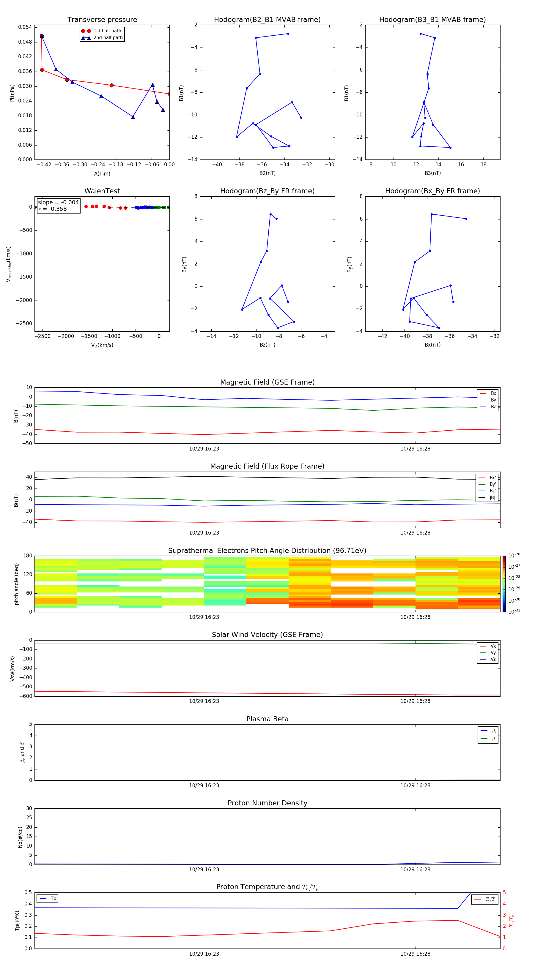This screenshot has height=980, width=535.
Task: Click the 'B2(nT)' x-axis label
Action: (267, 173)
